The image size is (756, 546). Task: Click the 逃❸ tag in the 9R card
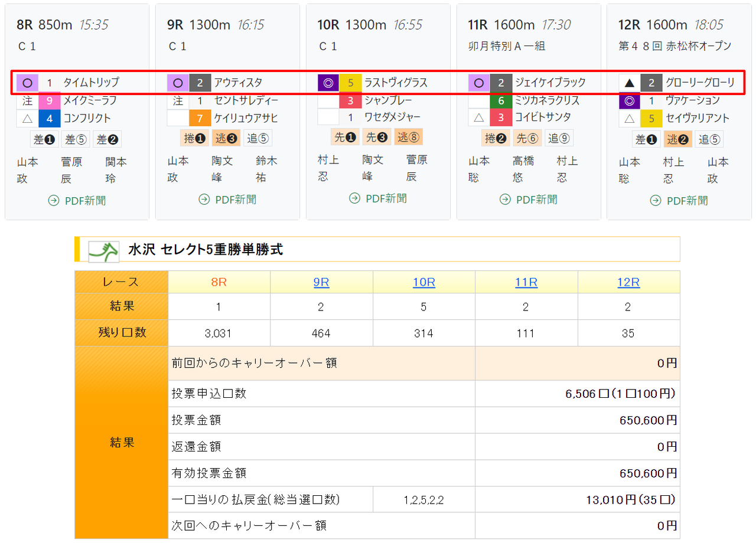[226, 138]
